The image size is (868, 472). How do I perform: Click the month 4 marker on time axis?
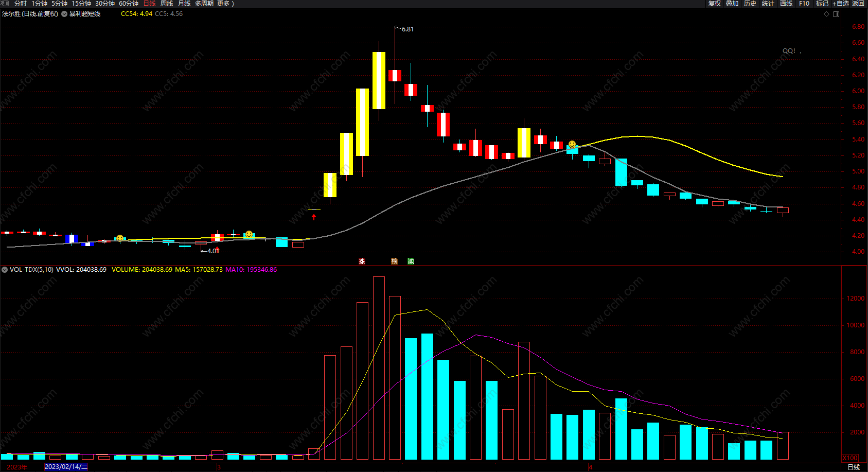tap(591, 467)
